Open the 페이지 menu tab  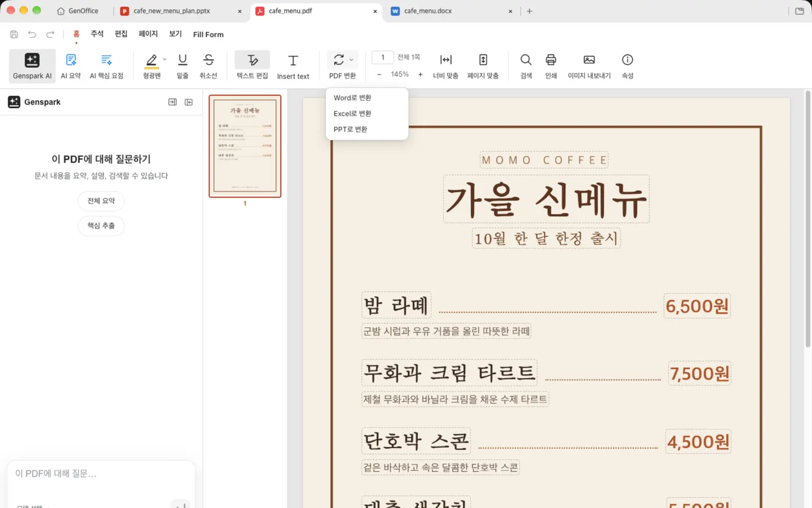coord(148,34)
